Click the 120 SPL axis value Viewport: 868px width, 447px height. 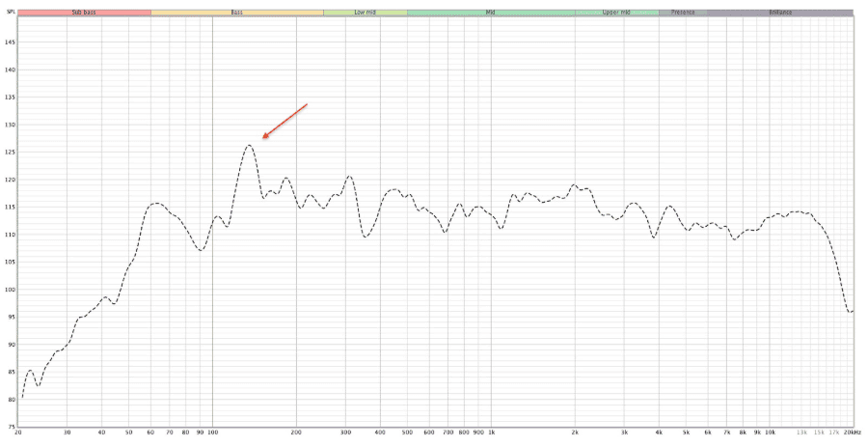click(10, 180)
